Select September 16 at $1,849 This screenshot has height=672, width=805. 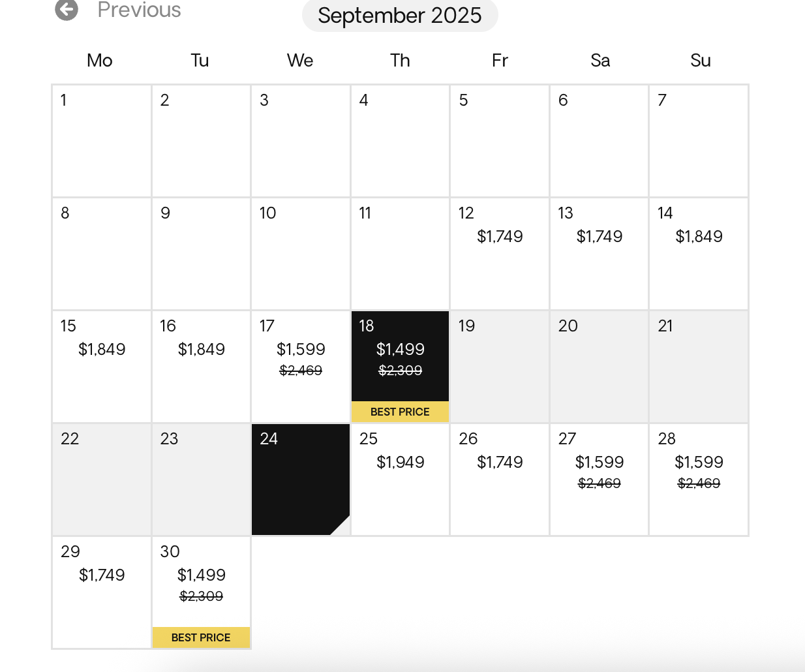[201, 367]
